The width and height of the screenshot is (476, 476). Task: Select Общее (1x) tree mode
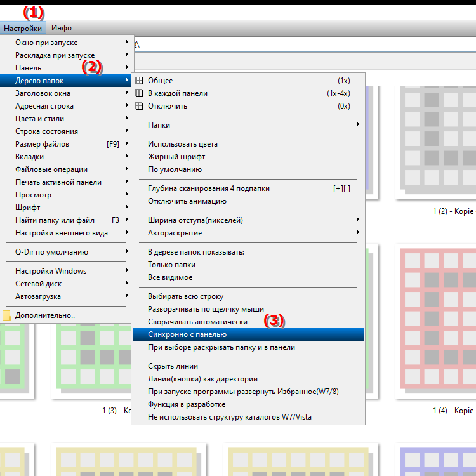pos(248,81)
